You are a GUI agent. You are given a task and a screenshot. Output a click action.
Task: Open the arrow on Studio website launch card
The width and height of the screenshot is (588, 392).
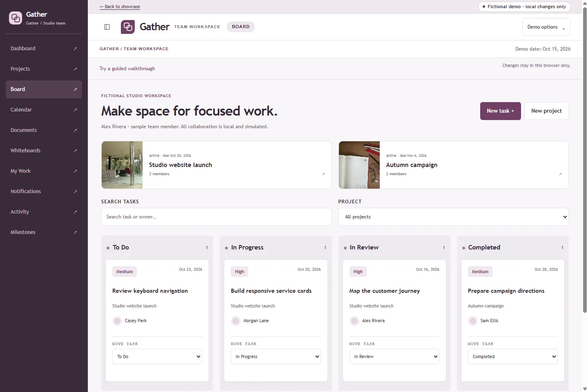point(323,174)
